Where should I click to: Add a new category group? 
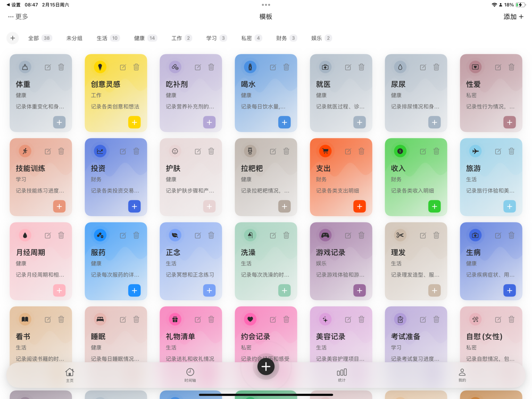pos(13,38)
